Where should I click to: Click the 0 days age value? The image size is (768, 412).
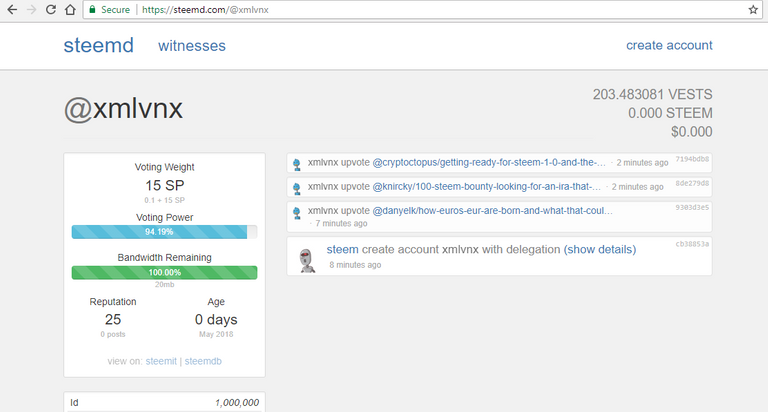[216, 319]
